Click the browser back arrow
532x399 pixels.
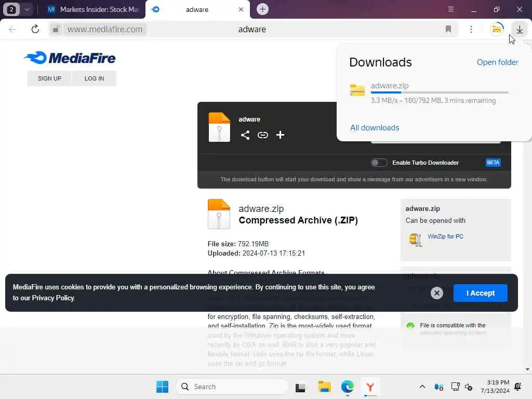(x=12, y=30)
